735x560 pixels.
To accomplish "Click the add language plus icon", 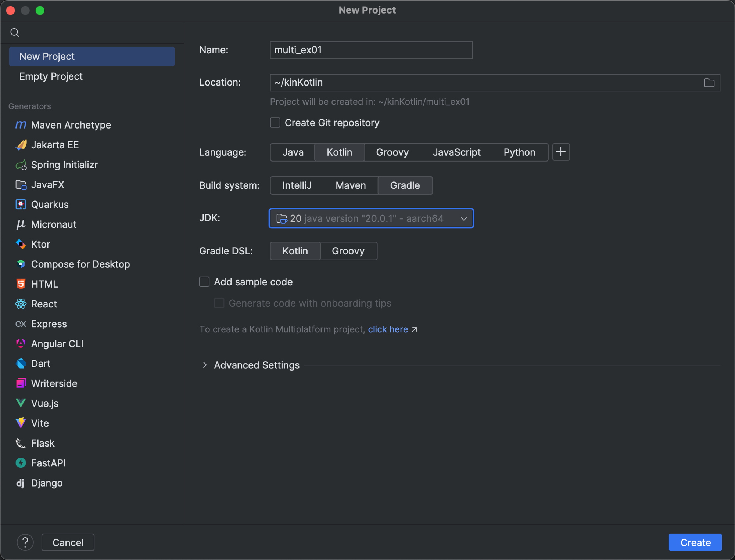I will [x=561, y=152].
